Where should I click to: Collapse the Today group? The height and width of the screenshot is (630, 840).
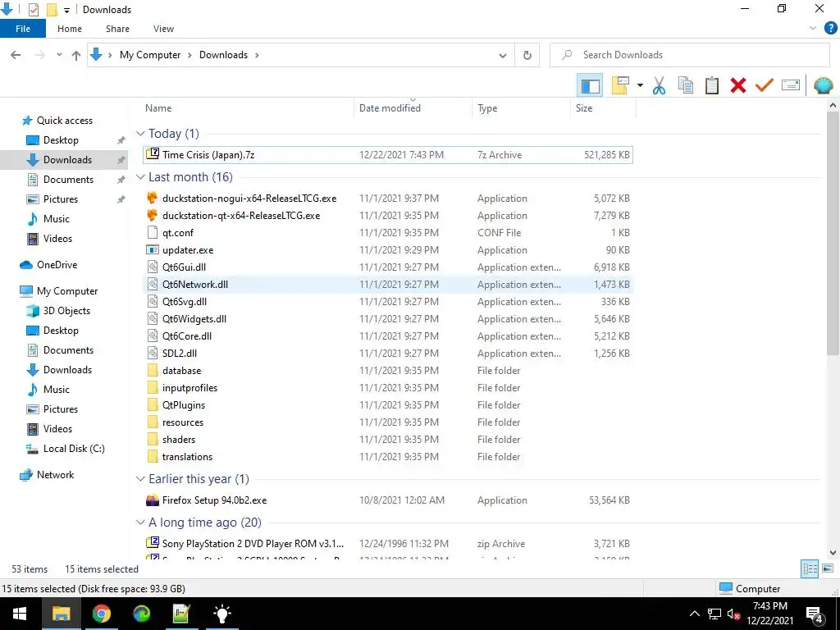tap(140, 134)
